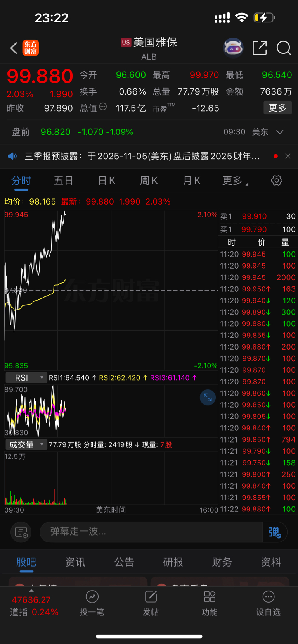The width and height of the screenshot is (298, 644).
Task: Tap the 东方财富 logo icon
Action: tap(30, 48)
